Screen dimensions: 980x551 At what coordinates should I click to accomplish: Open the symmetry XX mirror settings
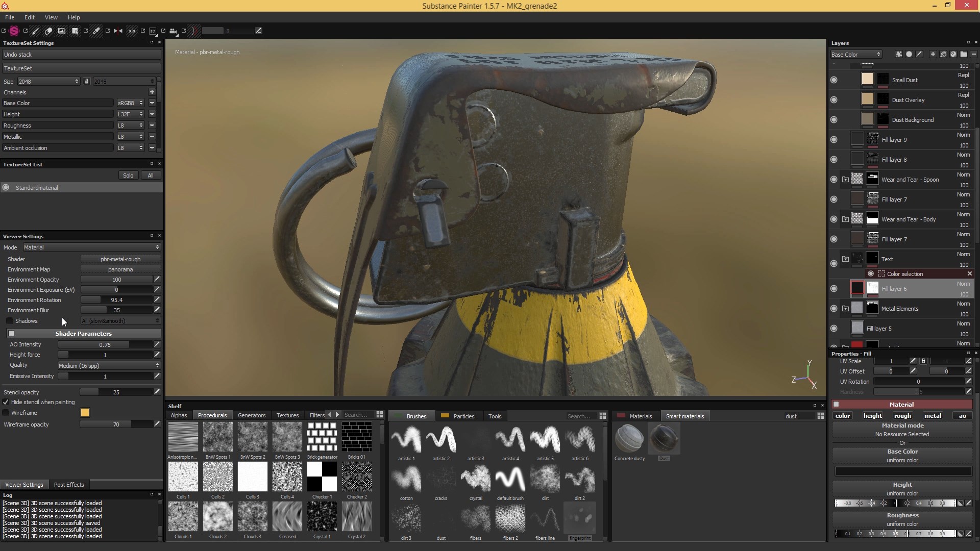(x=132, y=31)
